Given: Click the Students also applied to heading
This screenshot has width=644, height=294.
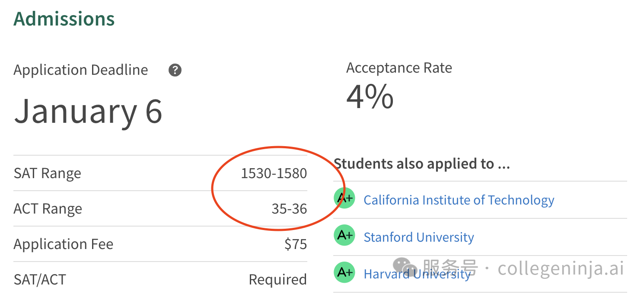Looking at the screenshot, I should (422, 164).
